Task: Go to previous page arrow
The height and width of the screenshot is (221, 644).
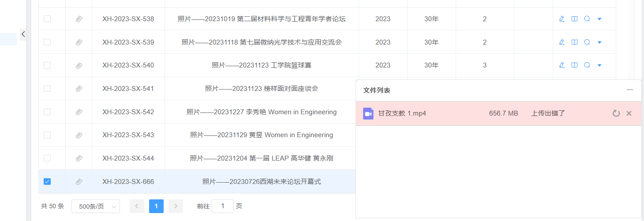Action: [x=137, y=206]
